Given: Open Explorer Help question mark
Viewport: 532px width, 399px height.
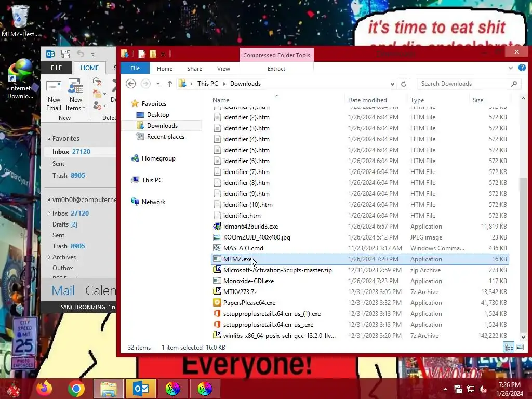Looking at the screenshot, I should [x=522, y=68].
